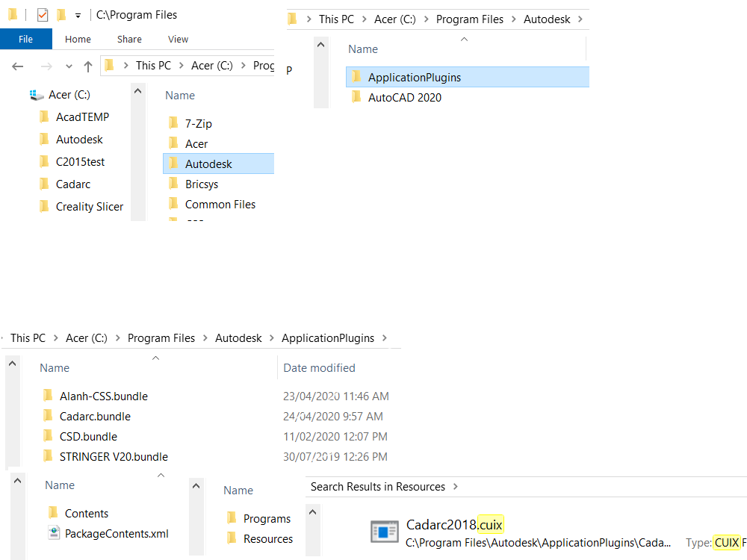Select the STRINGER V20.bundle folder
The width and height of the screenshot is (747, 560).
click(x=114, y=456)
